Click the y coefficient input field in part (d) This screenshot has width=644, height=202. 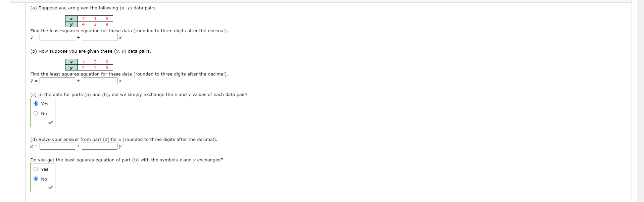[x=100, y=146]
